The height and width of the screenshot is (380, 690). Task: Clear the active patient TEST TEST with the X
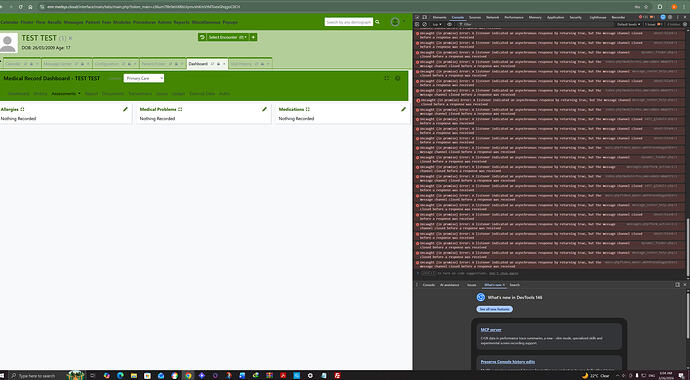pos(70,39)
